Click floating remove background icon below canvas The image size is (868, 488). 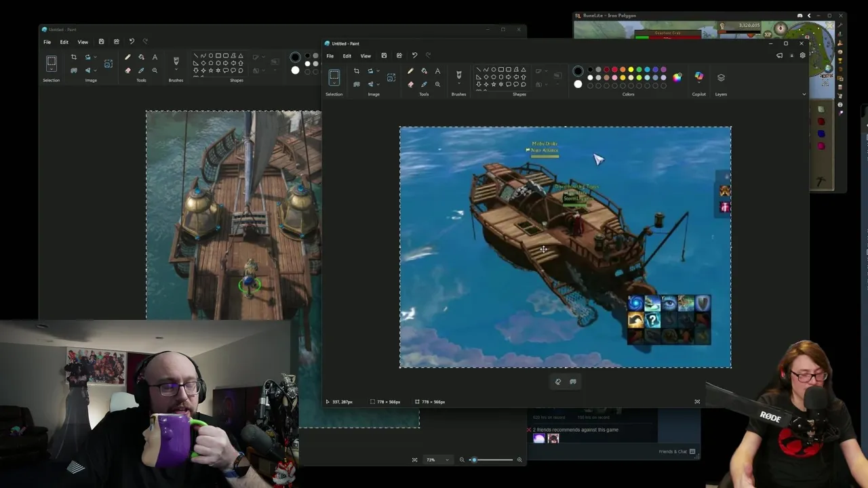pos(573,382)
